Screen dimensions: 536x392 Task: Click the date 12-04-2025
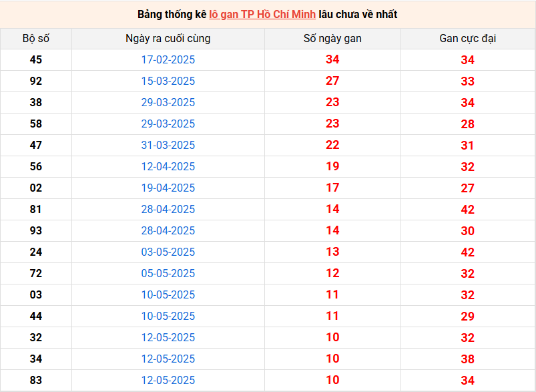point(168,167)
